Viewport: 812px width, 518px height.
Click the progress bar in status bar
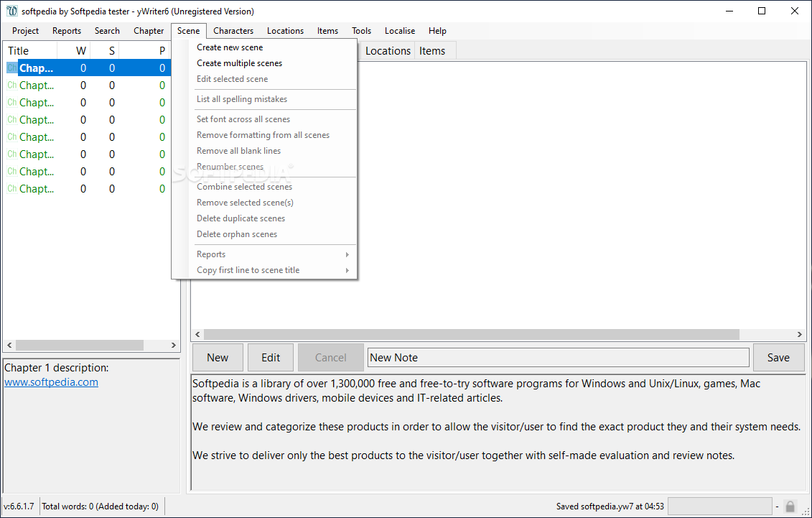coord(720,506)
